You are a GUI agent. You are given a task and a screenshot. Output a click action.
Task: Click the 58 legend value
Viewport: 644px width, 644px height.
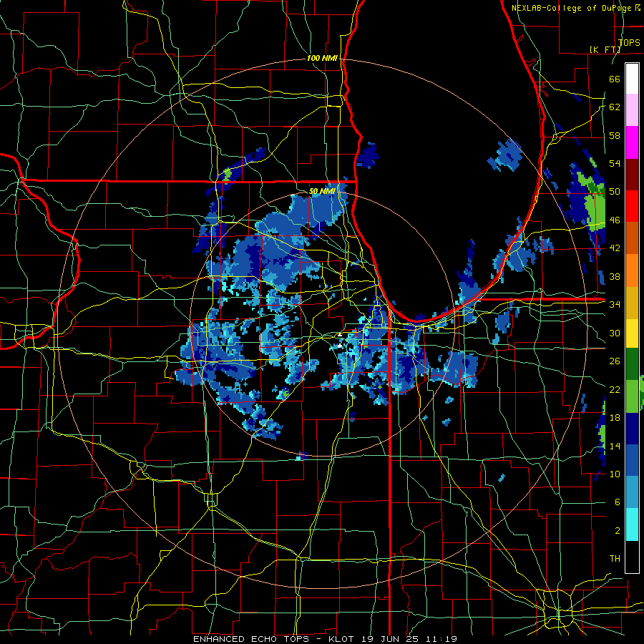pos(615,136)
